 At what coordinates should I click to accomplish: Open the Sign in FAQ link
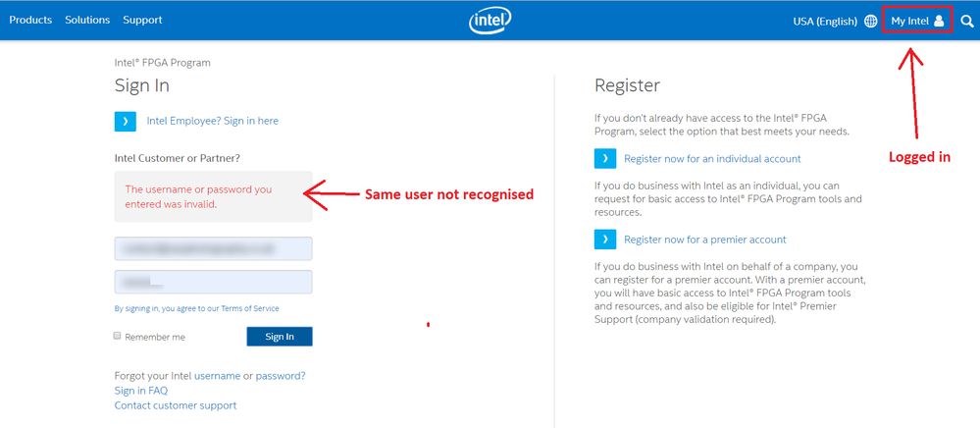point(141,391)
